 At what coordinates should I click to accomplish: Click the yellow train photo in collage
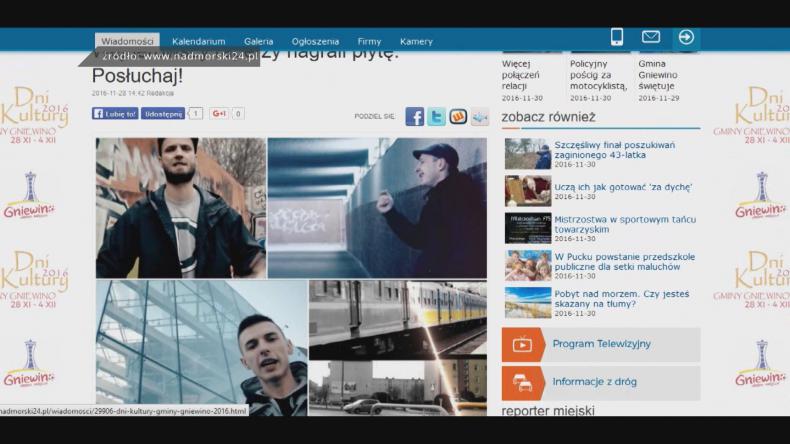click(x=398, y=320)
